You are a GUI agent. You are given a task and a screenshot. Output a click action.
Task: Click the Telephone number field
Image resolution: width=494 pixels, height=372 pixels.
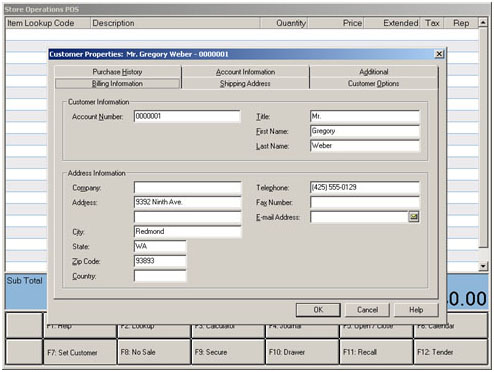point(365,187)
